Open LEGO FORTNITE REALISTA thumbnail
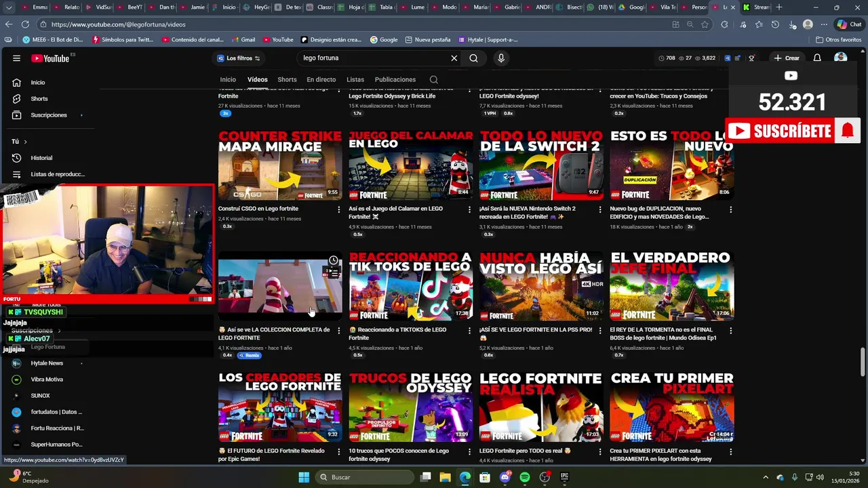Screen dimensions: 868x488 point(541,407)
